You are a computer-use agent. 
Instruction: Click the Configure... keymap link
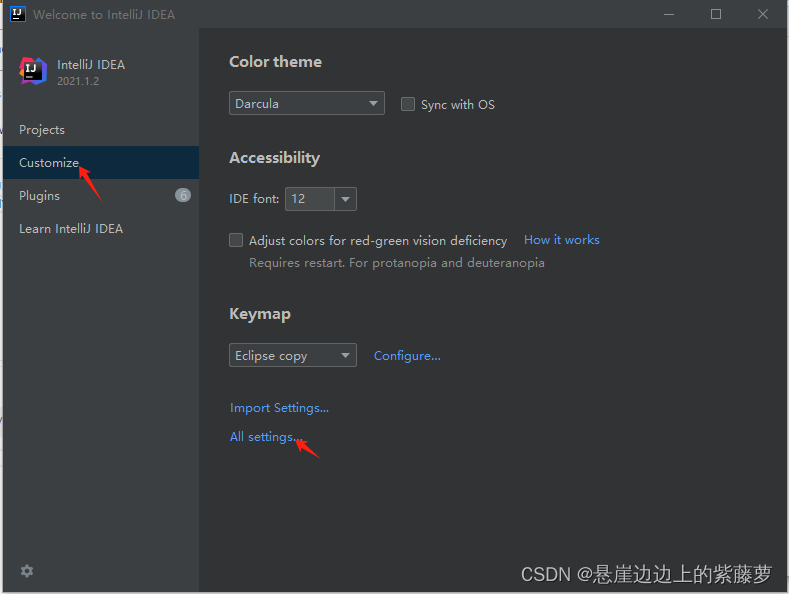(407, 356)
